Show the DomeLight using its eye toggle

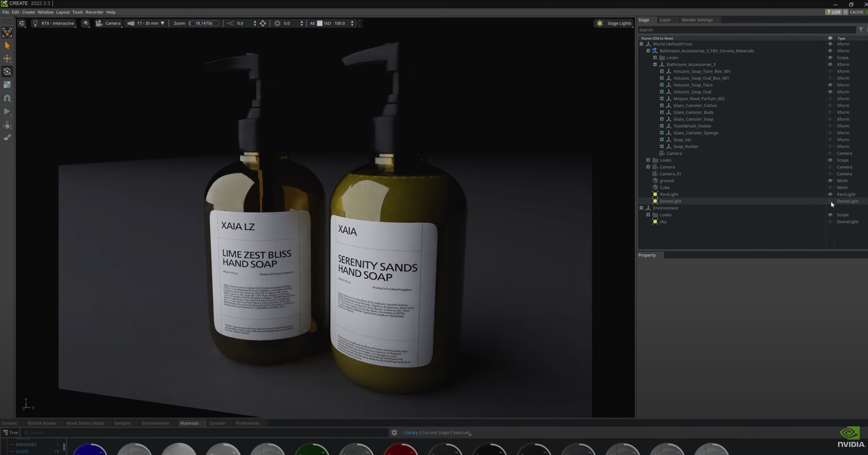click(x=830, y=201)
